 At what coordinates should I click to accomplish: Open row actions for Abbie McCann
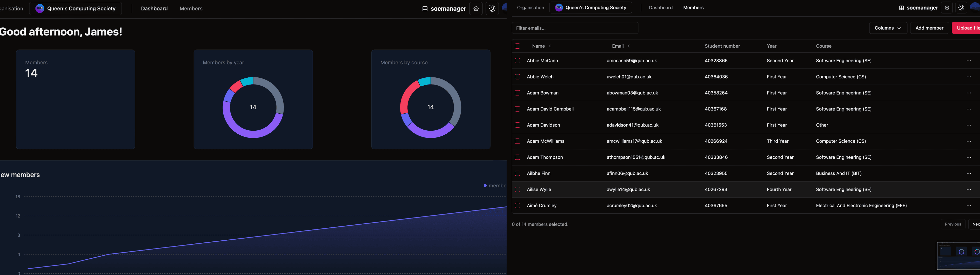coord(969,60)
